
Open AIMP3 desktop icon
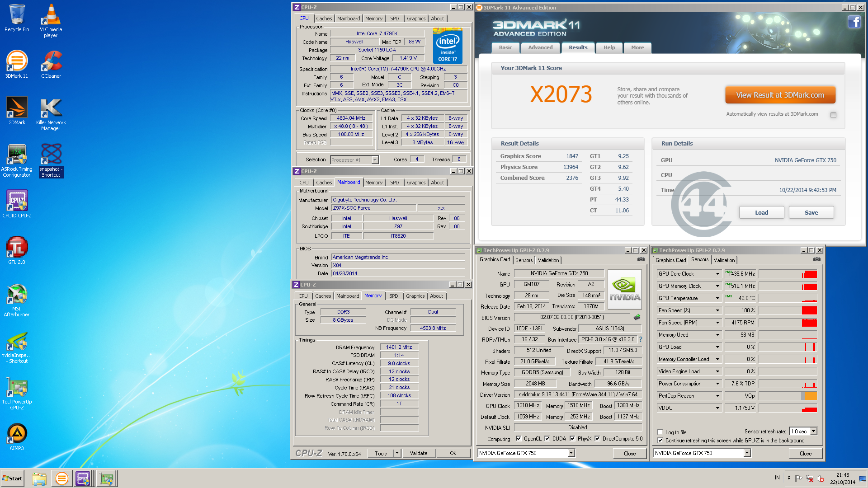pos(17,437)
